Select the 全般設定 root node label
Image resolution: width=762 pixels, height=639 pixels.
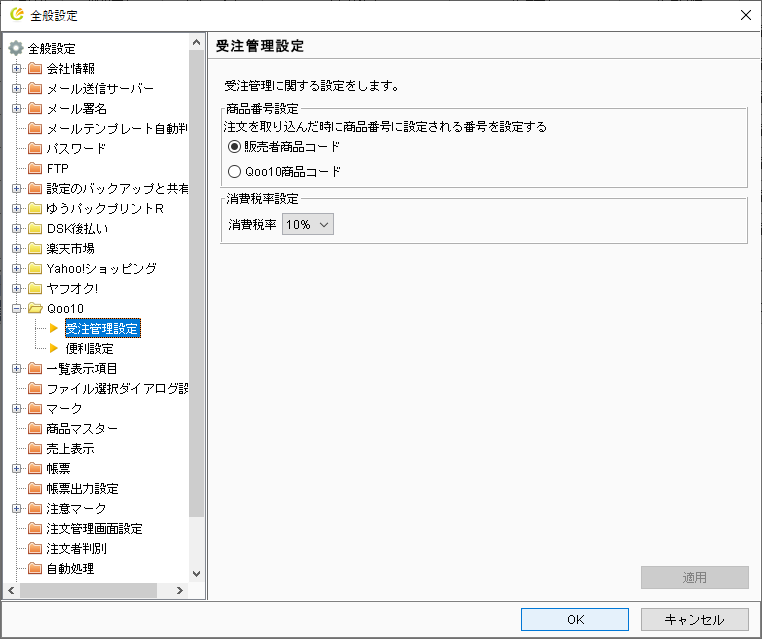coord(52,48)
